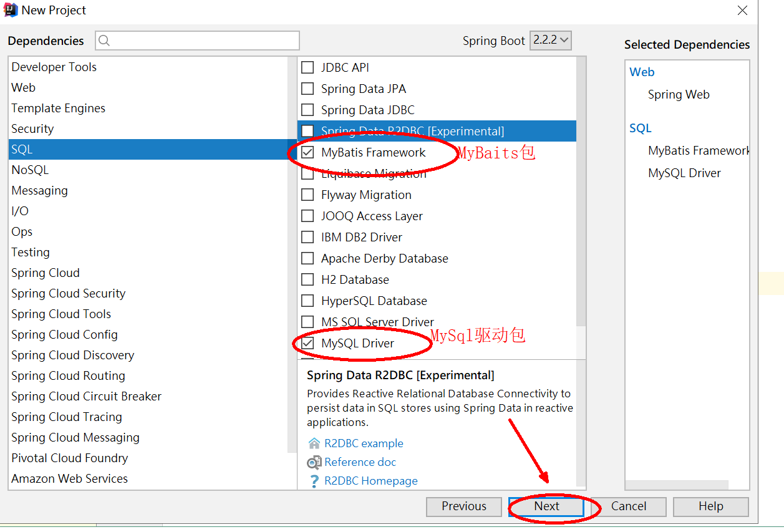Click the Previous button
Viewport: 784px width, 532px height.
tap(464, 506)
